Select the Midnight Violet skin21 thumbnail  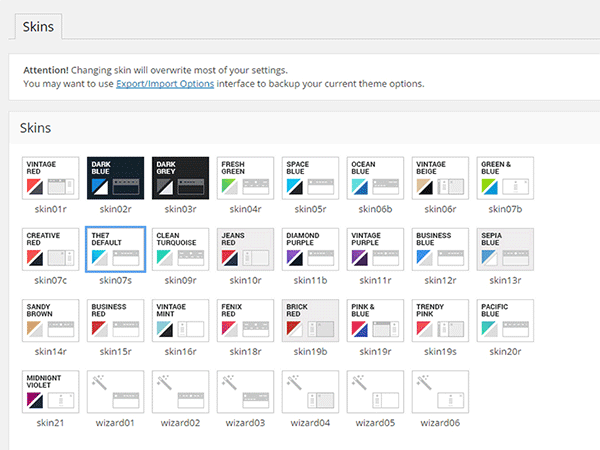pos(51,391)
